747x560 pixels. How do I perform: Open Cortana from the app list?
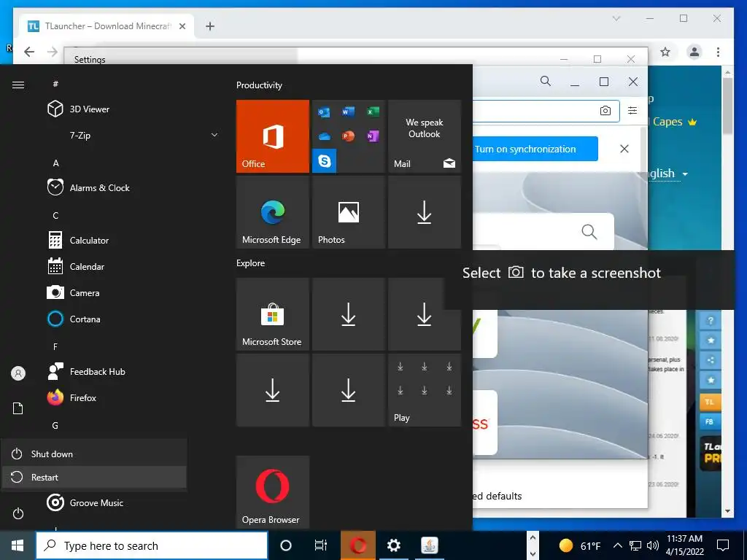tap(74, 319)
